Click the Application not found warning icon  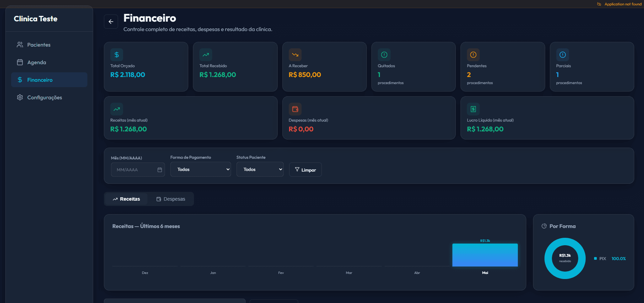pyautogui.click(x=599, y=4)
